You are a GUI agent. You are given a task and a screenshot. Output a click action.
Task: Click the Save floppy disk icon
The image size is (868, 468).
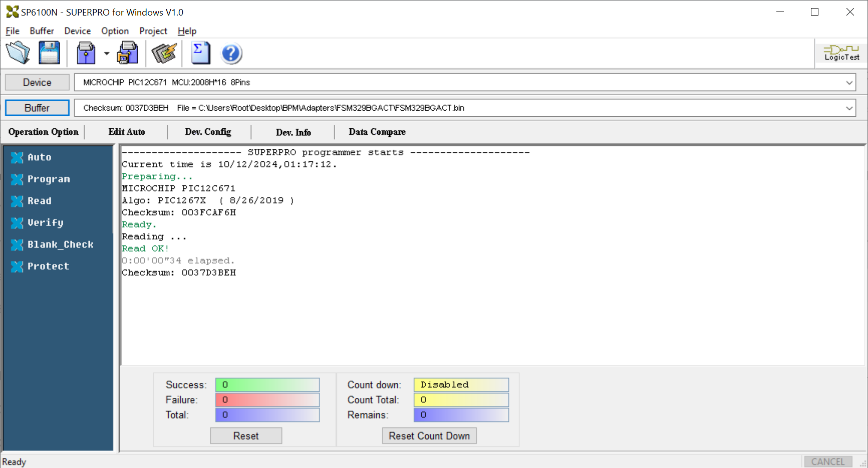(49, 53)
